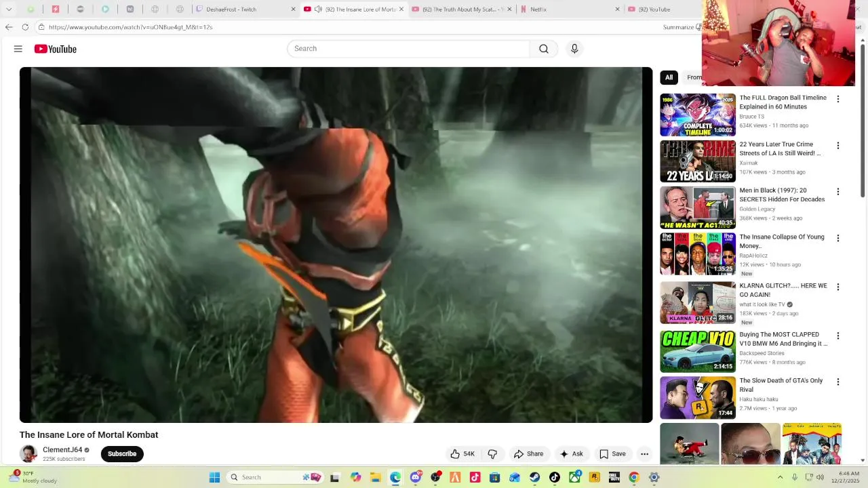Image resolution: width=868 pixels, height=488 pixels.
Task: Open more actions ellipsis below video
Action: (x=645, y=454)
